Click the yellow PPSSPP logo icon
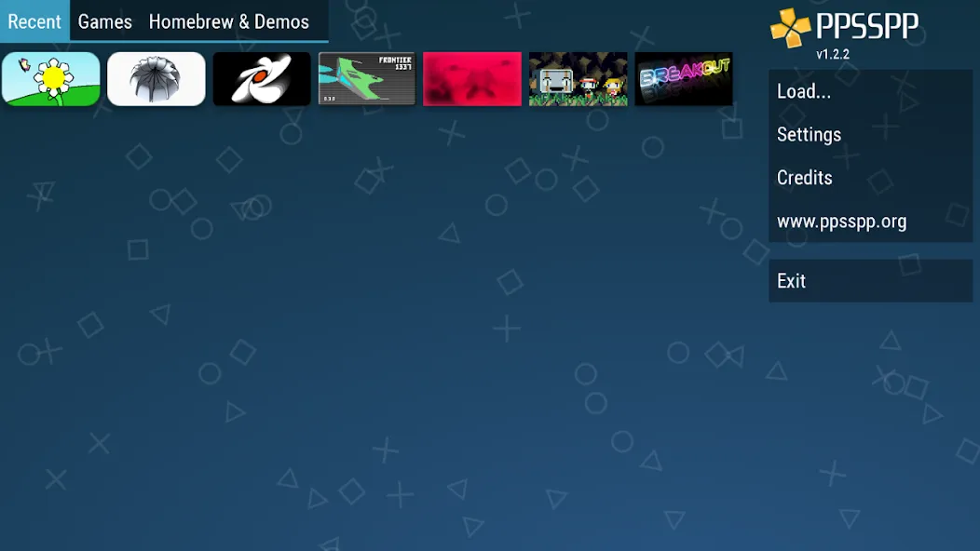 790,28
